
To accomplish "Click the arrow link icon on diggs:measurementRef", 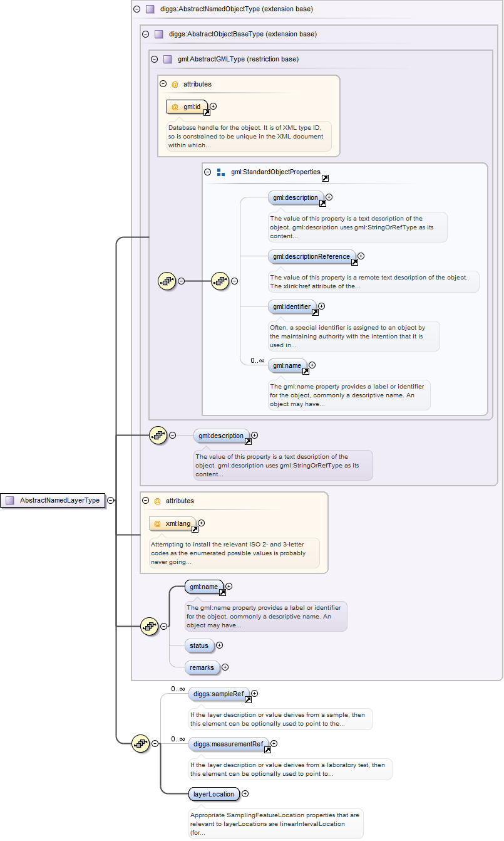I will pyautogui.click(x=267, y=750).
